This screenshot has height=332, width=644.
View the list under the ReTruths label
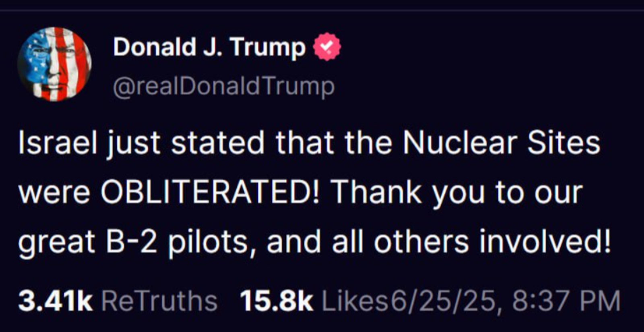[x=159, y=301]
